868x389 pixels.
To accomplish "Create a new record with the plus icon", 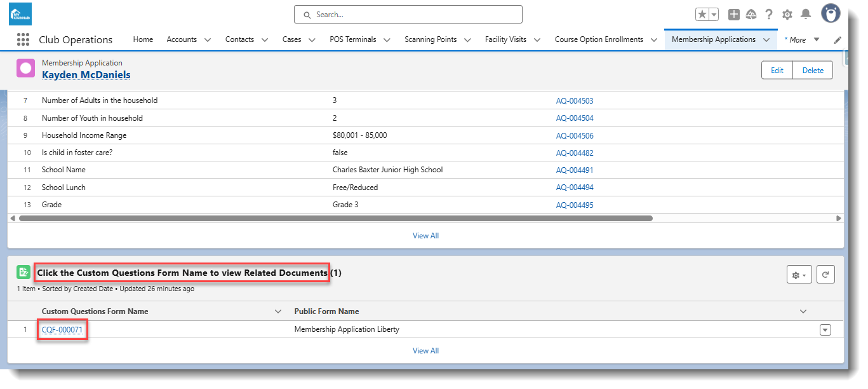I will click(x=734, y=14).
